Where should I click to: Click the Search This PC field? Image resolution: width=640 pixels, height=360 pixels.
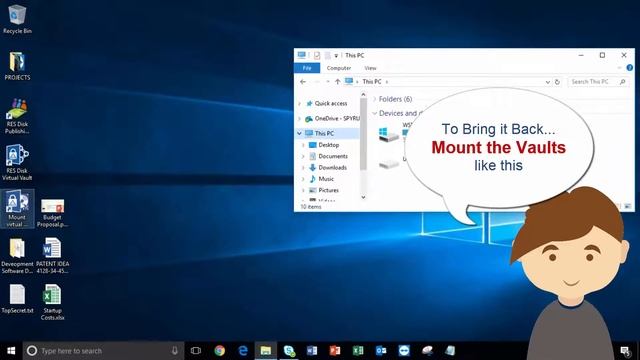[598, 82]
